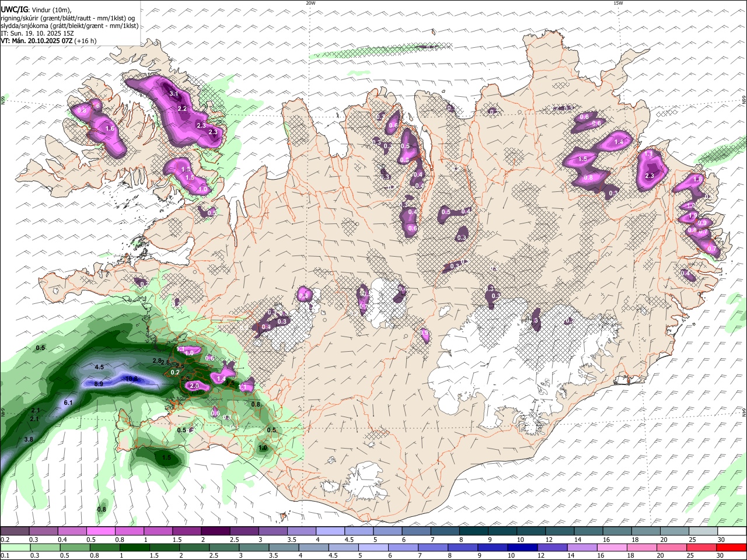
Task: Select the bright red lower swatch above 30
Action: pos(732,547)
